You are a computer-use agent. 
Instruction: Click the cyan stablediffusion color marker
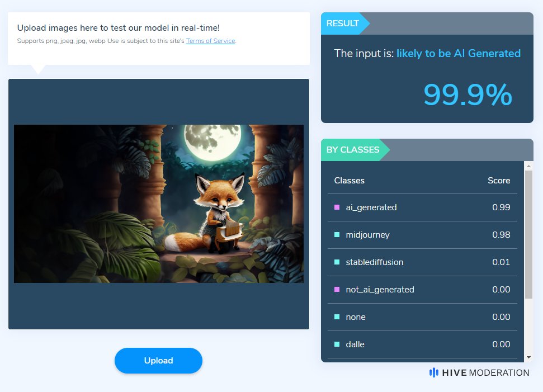pos(337,262)
